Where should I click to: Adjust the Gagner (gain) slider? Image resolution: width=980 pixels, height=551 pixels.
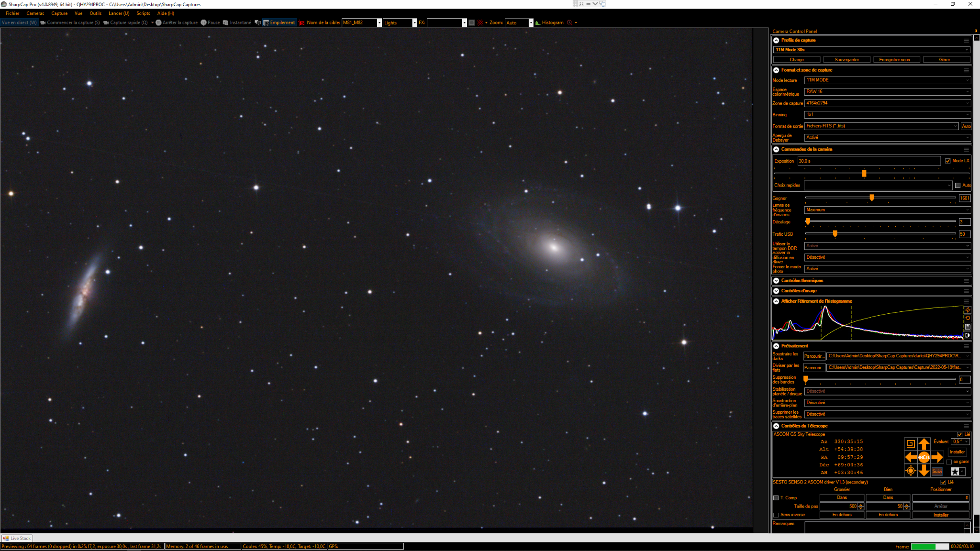pos(872,198)
